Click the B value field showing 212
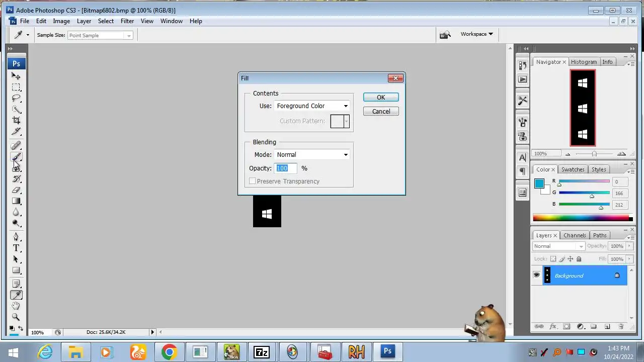Image resolution: width=644 pixels, height=362 pixels. coord(619,205)
